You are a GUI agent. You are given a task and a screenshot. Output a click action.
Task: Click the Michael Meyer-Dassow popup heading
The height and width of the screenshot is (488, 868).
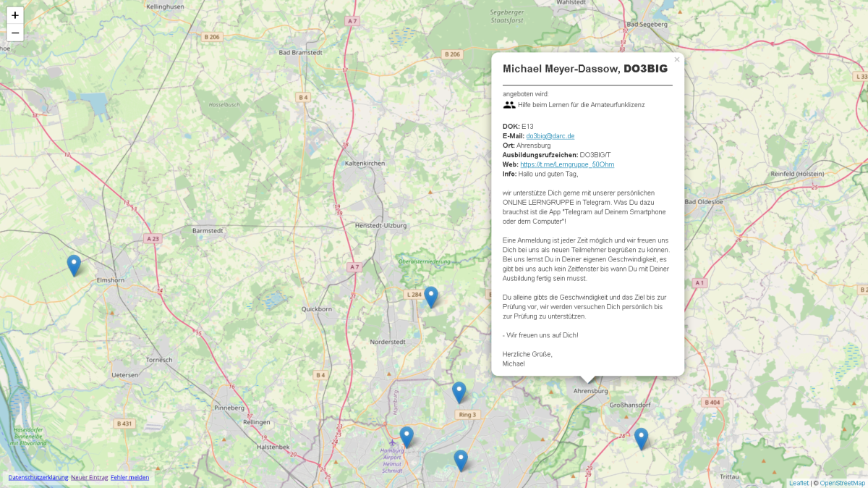click(584, 69)
